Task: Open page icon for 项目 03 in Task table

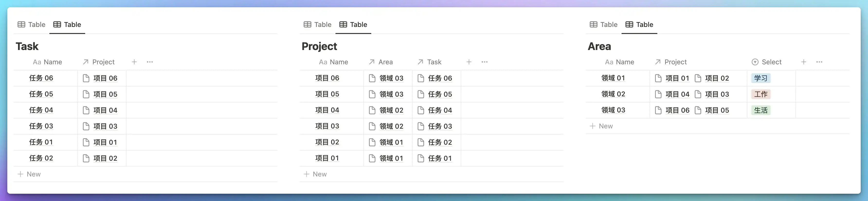Action: click(x=86, y=126)
